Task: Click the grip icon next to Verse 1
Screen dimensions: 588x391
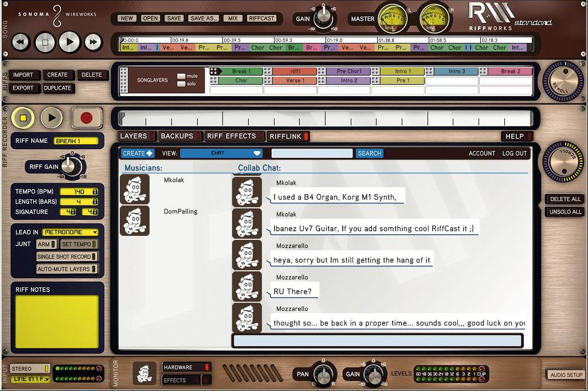Action: click(268, 80)
